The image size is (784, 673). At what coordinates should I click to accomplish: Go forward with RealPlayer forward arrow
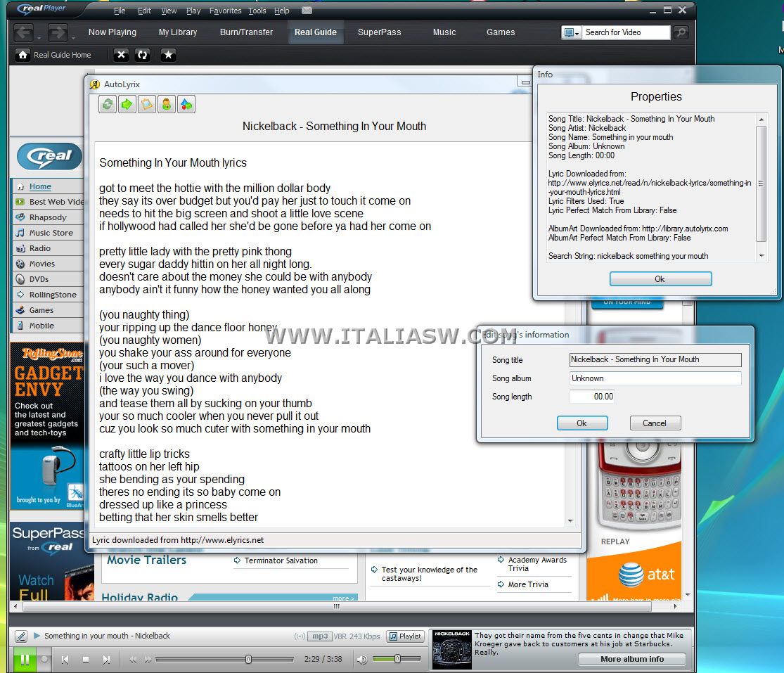pos(58,32)
